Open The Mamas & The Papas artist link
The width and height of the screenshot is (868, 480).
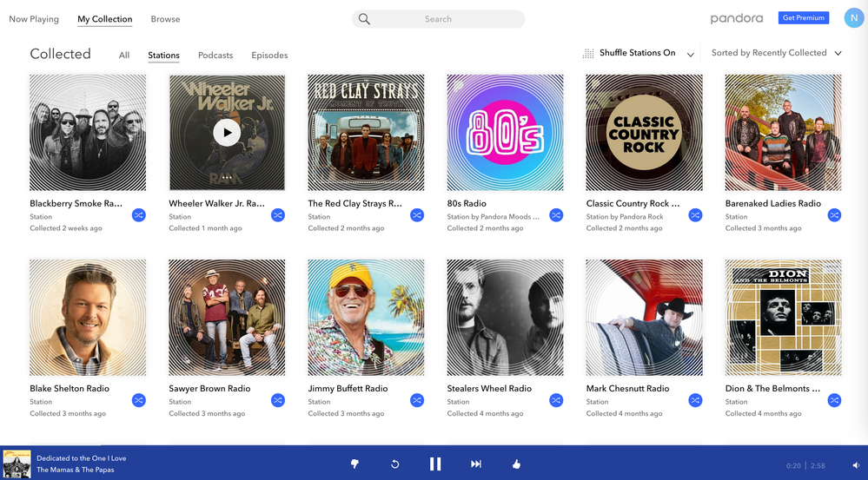[75, 470]
